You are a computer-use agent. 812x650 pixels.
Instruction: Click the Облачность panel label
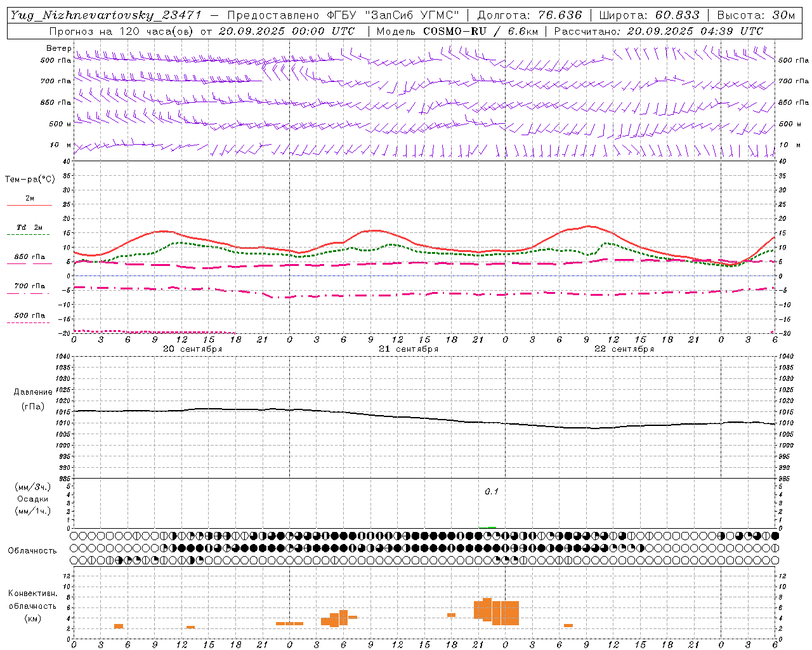click(x=32, y=550)
